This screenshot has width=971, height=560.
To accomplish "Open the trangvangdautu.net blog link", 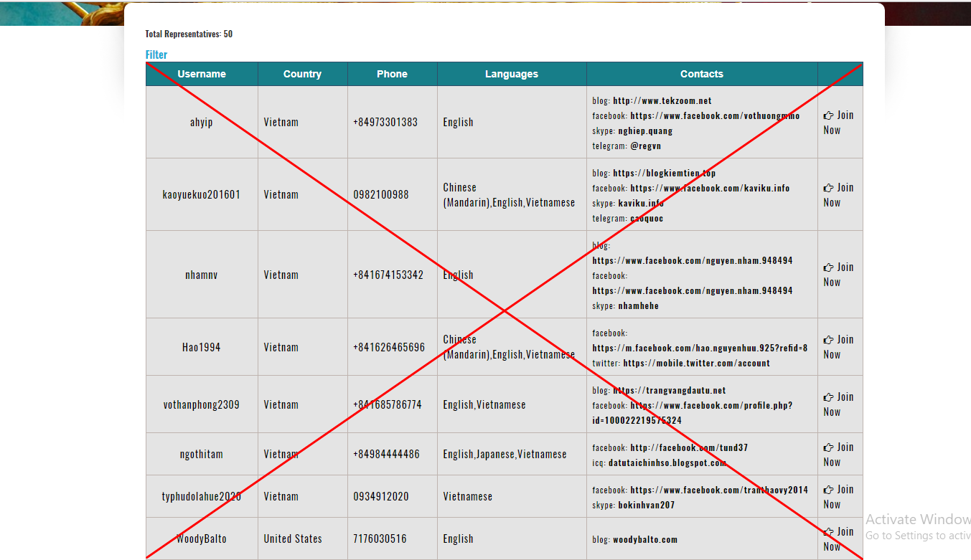I will tap(669, 391).
